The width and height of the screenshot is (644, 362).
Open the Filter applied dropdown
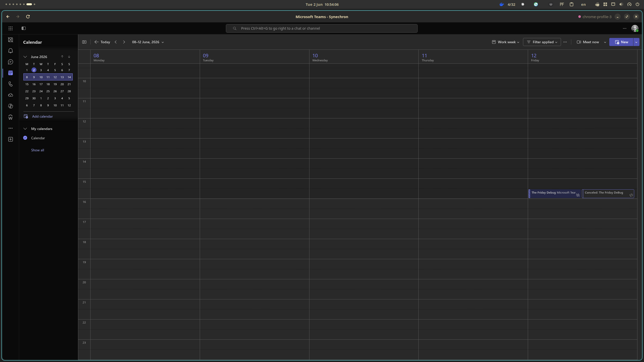pos(542,42)
